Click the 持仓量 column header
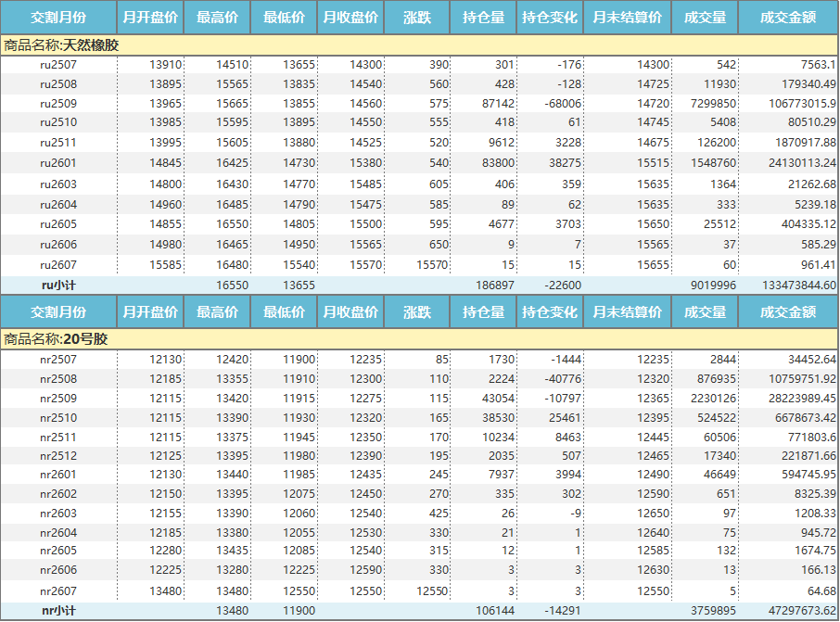The image size is (840, 622). [x=482, y=17]
